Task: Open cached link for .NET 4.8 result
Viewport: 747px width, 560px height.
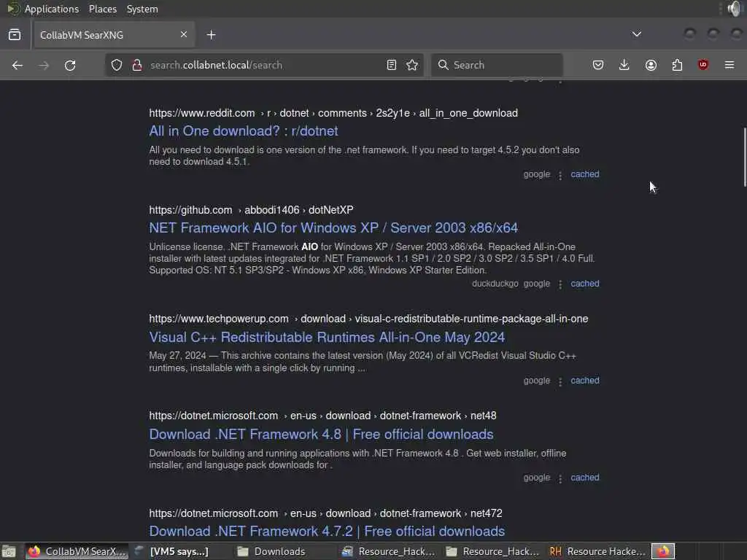Action: coord(585,478)
